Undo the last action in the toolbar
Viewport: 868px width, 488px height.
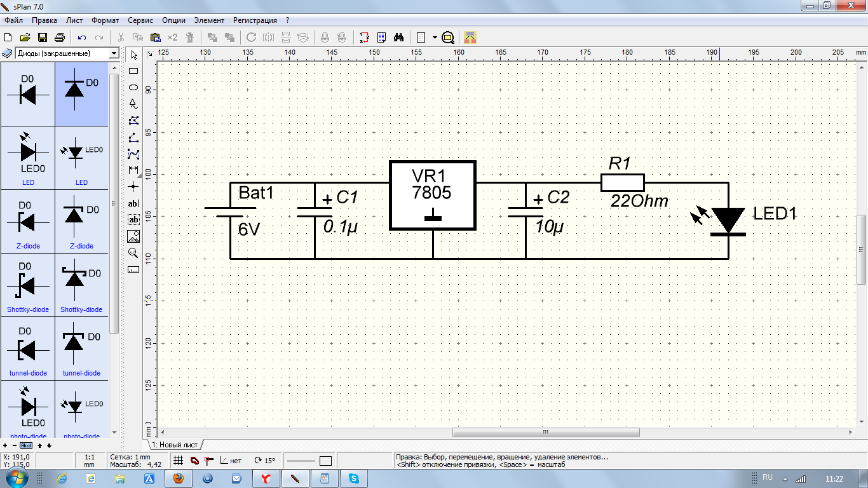(x=82, y=37)
